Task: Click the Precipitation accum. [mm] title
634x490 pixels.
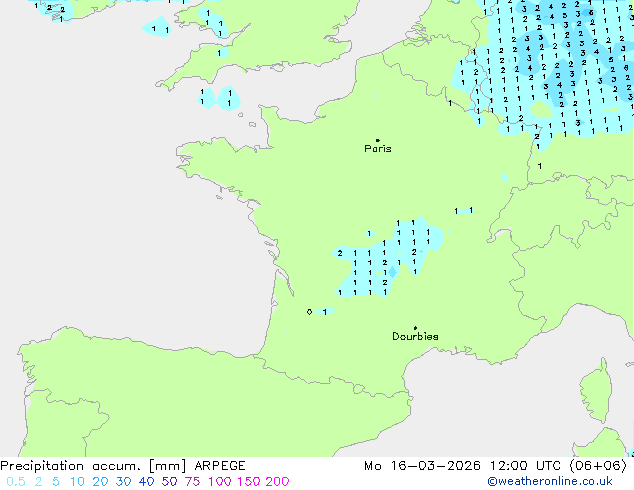Action: tap(93, 466)
